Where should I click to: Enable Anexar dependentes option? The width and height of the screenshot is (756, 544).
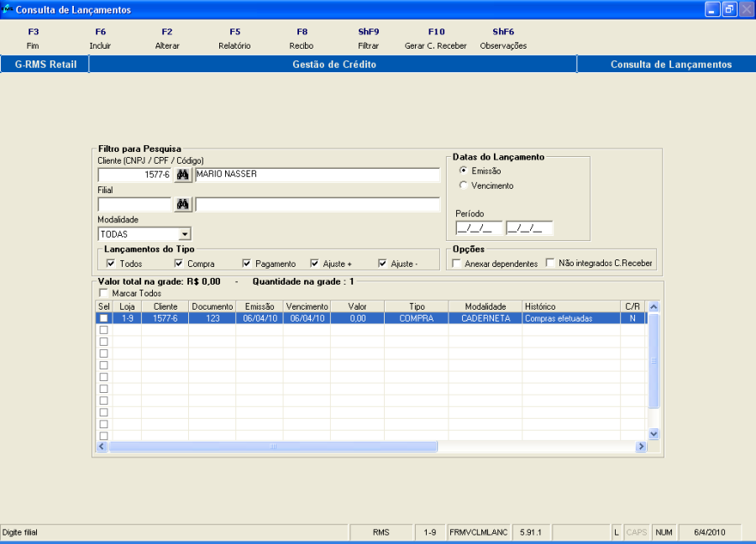pyautogui.click(x=457, y=264)
